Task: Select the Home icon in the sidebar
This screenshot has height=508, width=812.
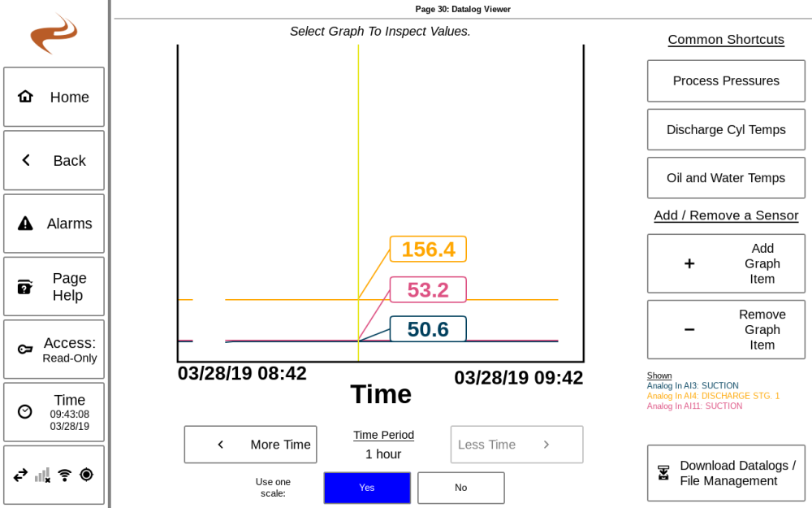Action: [25, 96]
